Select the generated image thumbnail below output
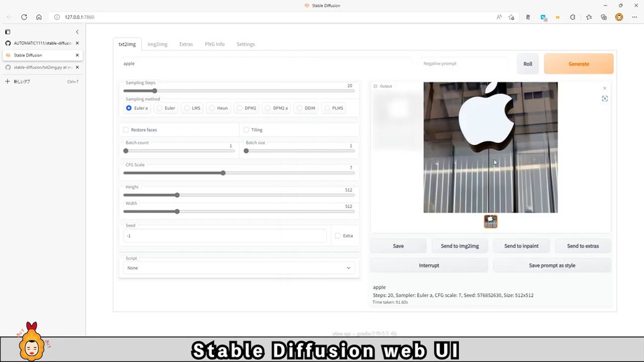Image resolution: width=644 pixels, height=362 pixels. (x=490, y=222)
